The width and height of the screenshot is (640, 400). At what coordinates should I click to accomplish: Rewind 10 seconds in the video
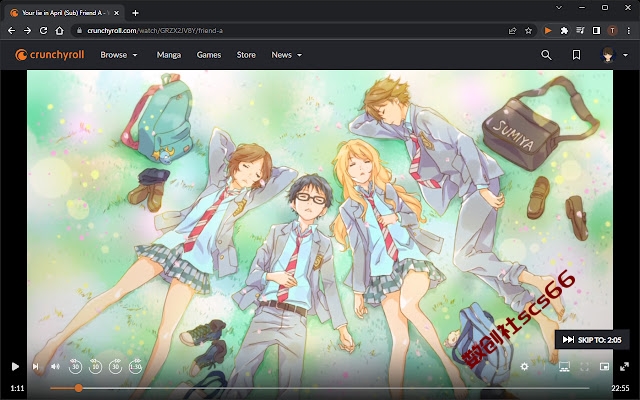point(95,367)
